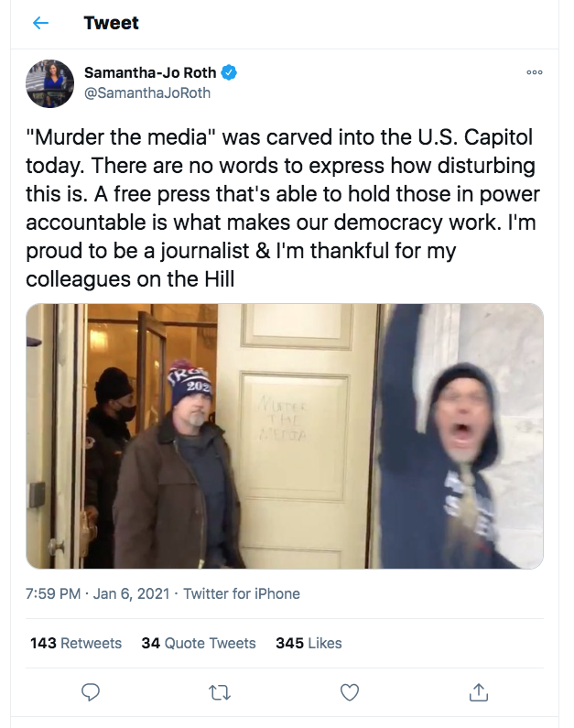
Task: Click the Samantha-Jo Roth display name
Action: point(154,72)
